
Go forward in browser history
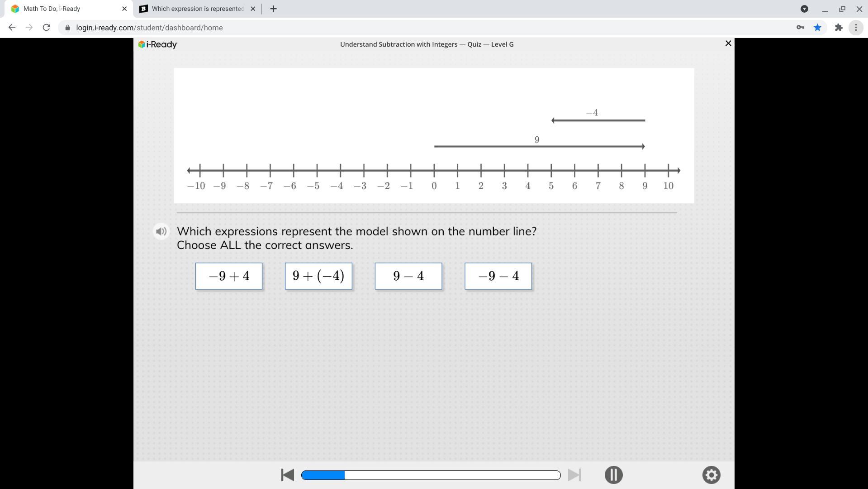(x=29, y=28)
